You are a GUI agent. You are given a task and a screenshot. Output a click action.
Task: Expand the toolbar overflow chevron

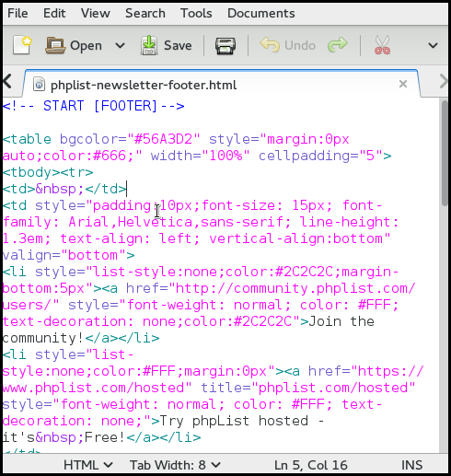433,46
